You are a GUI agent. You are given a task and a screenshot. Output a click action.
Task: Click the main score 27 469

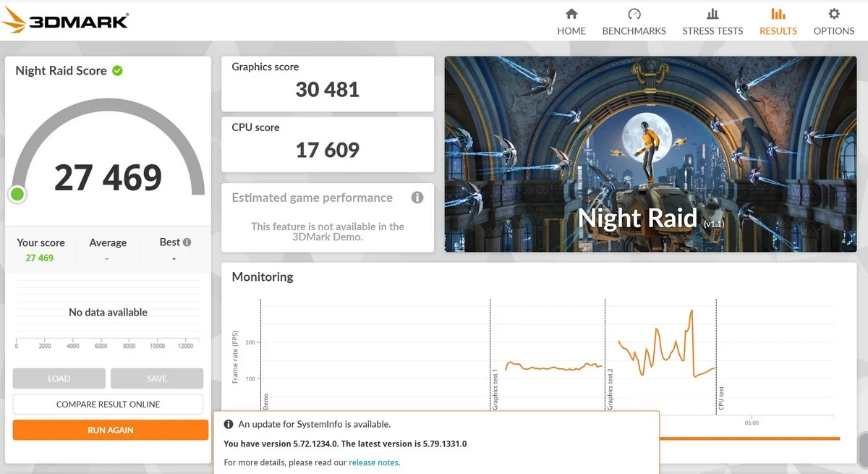(x=108, y=178)
